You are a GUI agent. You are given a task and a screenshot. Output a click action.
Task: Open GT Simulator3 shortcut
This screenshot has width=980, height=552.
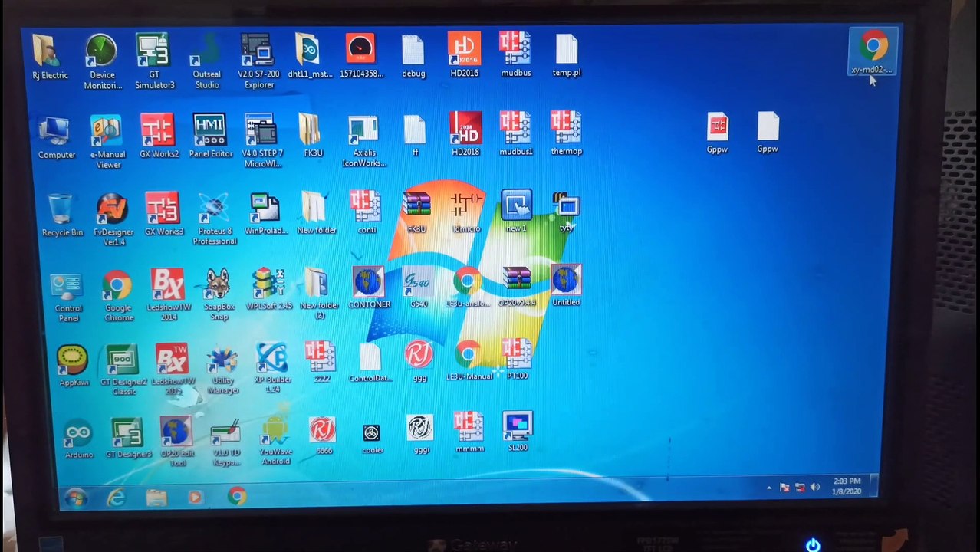(x=154, y=61)
